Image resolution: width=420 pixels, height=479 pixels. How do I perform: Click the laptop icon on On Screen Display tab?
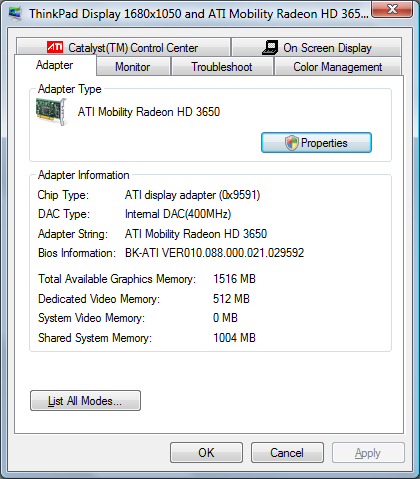270,47
